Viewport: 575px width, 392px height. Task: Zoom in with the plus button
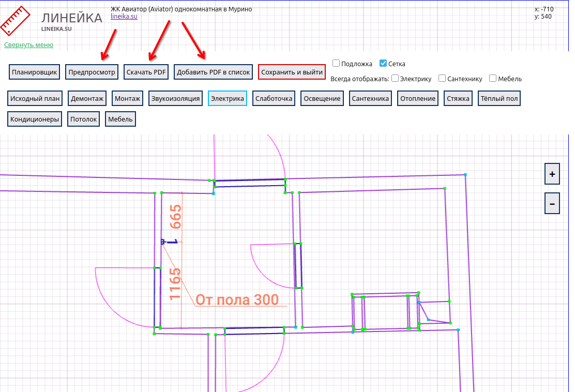[x=552, y=174]
